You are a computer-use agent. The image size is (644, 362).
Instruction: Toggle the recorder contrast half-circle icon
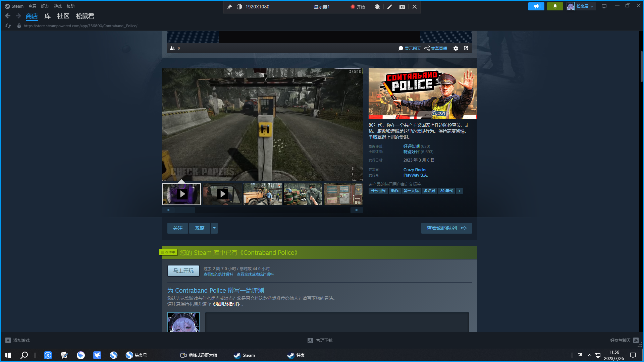pyautogui.click(x=239, y=7)
